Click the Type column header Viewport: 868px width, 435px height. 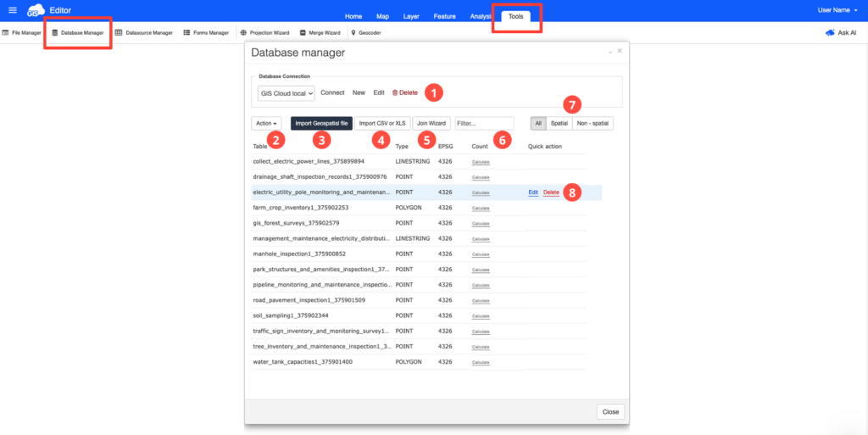click(x=402, y=147)
